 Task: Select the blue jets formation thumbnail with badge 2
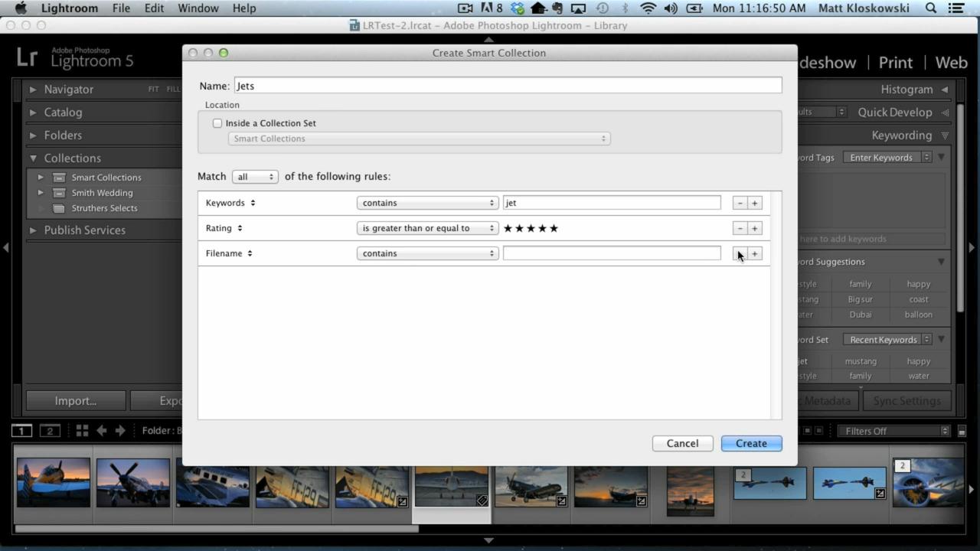769,483
